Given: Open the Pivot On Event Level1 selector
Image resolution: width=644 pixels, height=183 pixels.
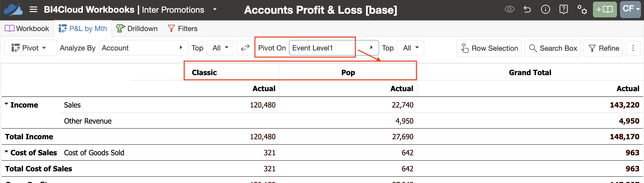Looking at the screenshot, I should pos(334,48).
